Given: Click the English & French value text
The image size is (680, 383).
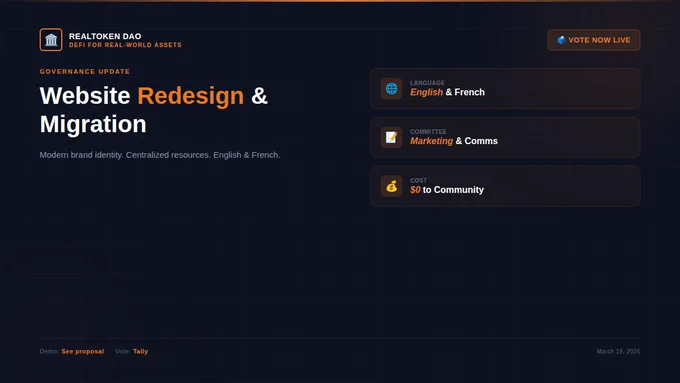Looking at the screenshot, I should [x=447, y=92].
